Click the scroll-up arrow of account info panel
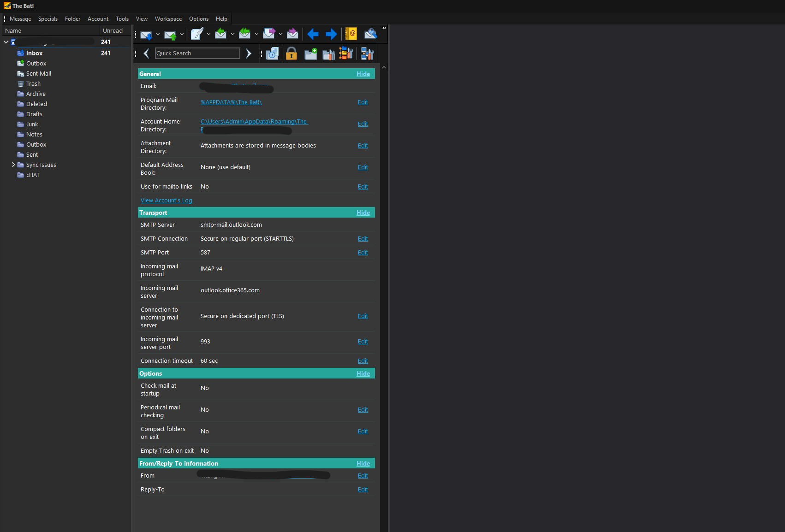 (x=384, y=67)
